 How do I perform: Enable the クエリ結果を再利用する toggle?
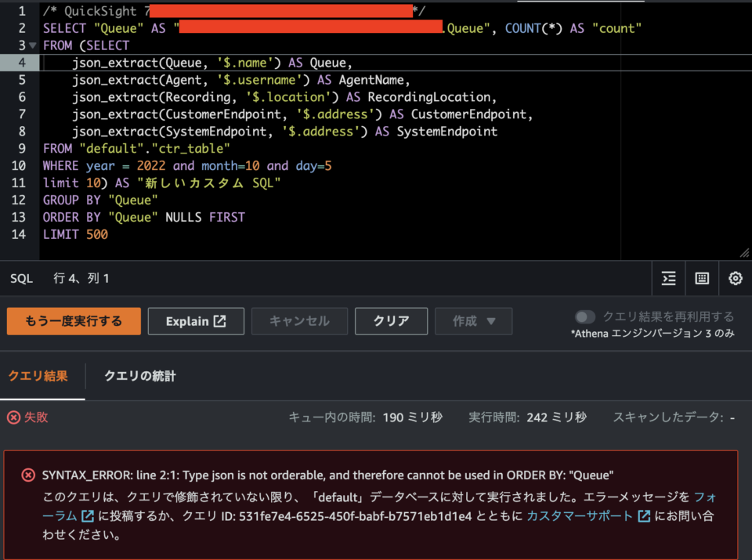586,316
